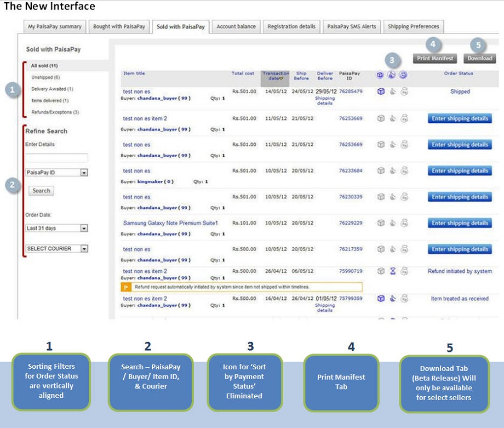
Task: Click the yellow flag icon in the refund notice
Action: 125,287
